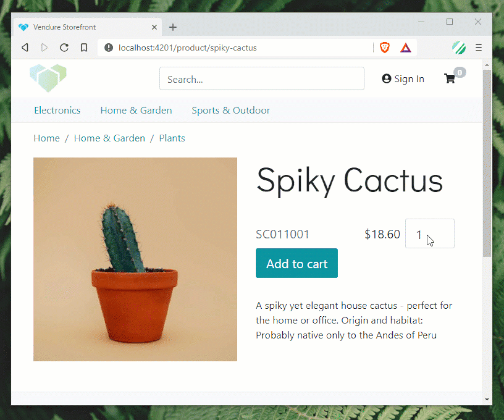Click the green striped extension icon

pyautogui.click(x=459, y=48)
